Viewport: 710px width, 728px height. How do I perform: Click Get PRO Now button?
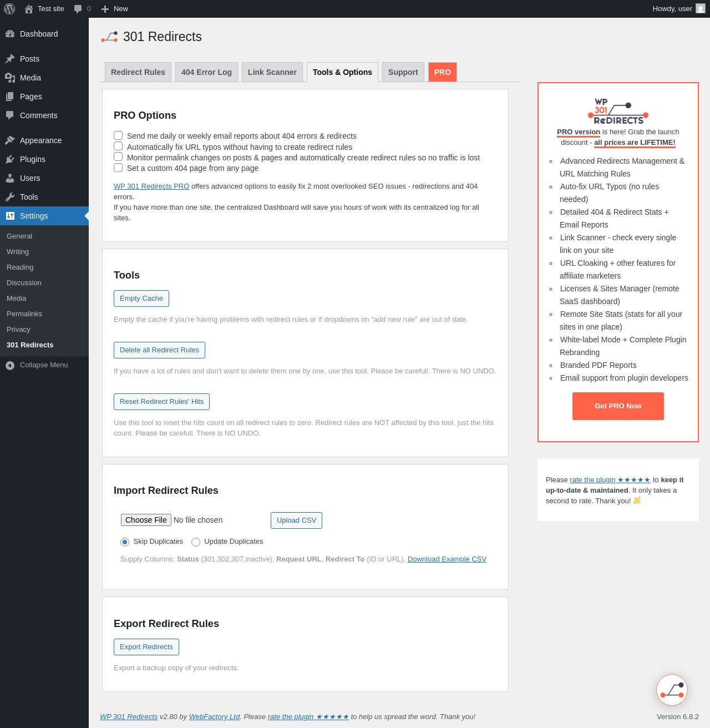coord(618,406)
